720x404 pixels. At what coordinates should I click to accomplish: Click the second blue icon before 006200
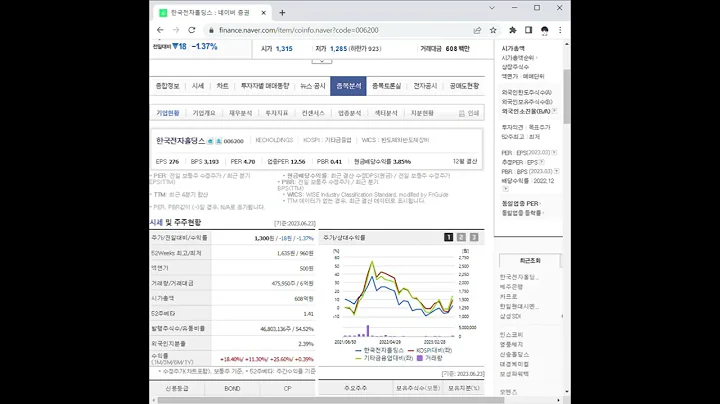[x=219, y=141]
